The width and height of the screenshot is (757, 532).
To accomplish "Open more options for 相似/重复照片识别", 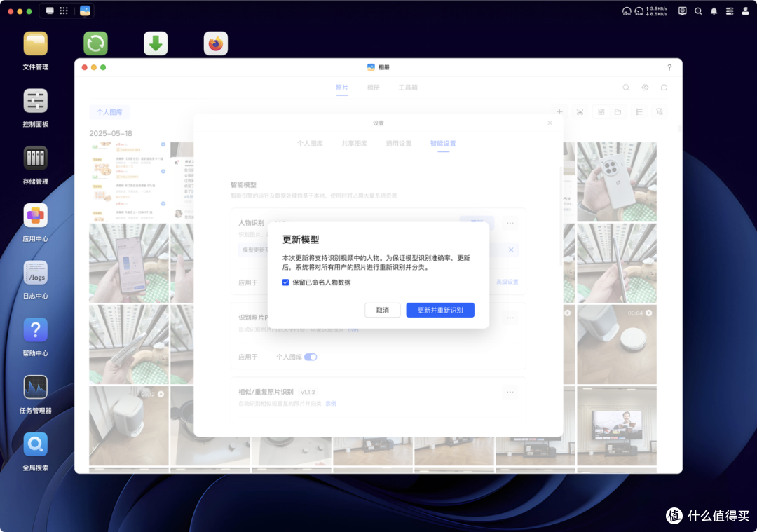I will point(510,392).
